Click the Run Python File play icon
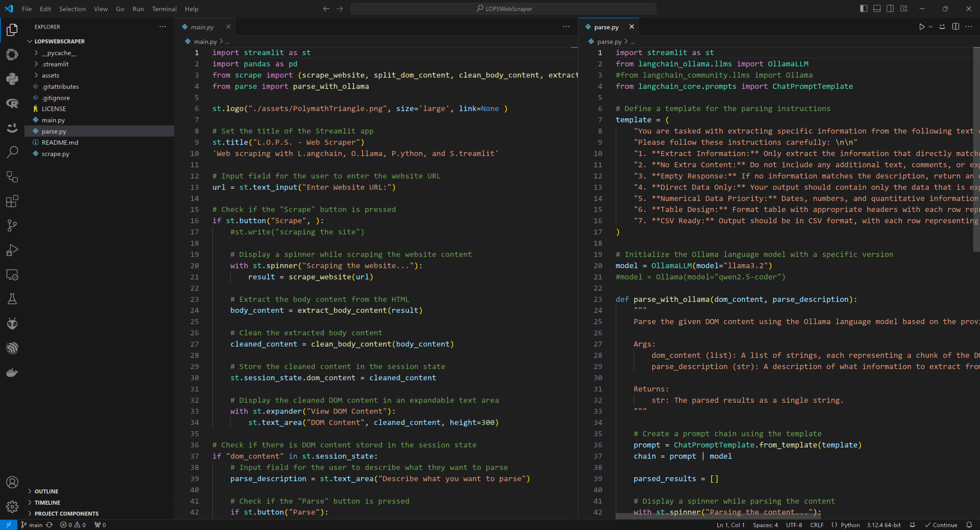Screen dimensions: 980x530 922,27
